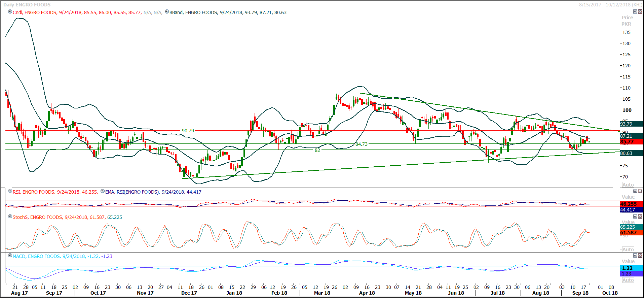Click the 90.79 resistance line label

coord(188,131)
